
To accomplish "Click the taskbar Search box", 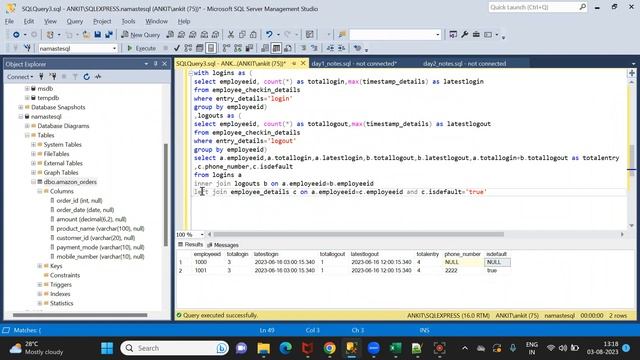I will (x=175, y=348).
